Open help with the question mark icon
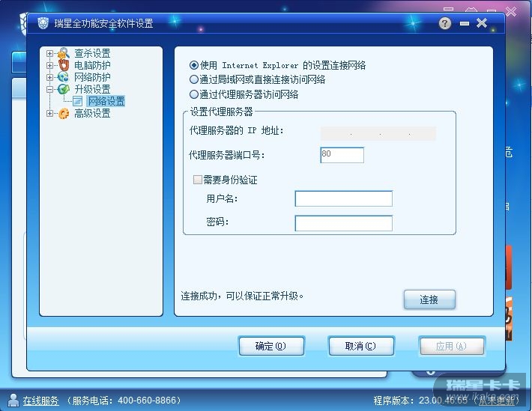The image size is (532, 411). [x=445, y=23]
